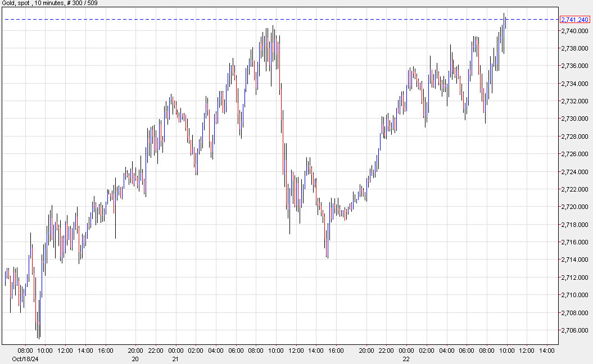Click the 2,708.000 price axis label
Image resolution: width=593 pixels, height=364 pixels.
pos(575,312)
